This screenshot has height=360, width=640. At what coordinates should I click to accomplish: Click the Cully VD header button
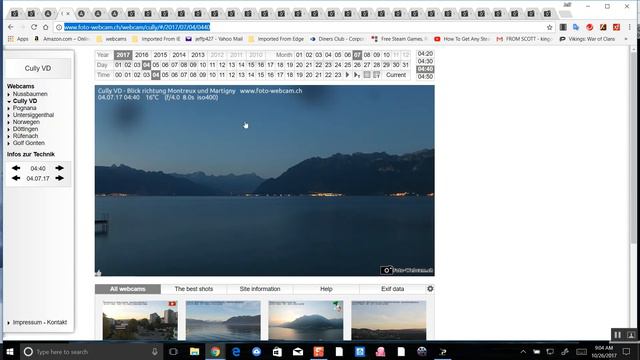(38, 68)
